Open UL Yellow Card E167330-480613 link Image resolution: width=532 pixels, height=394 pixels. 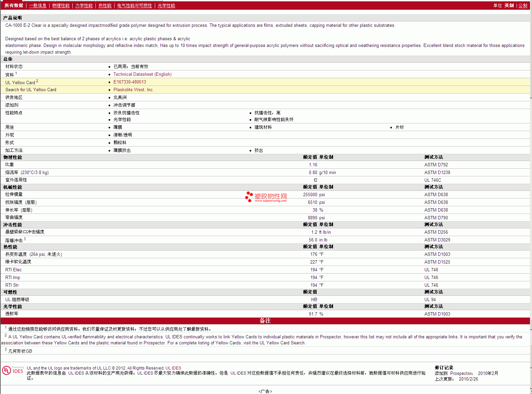pos(130,82)
